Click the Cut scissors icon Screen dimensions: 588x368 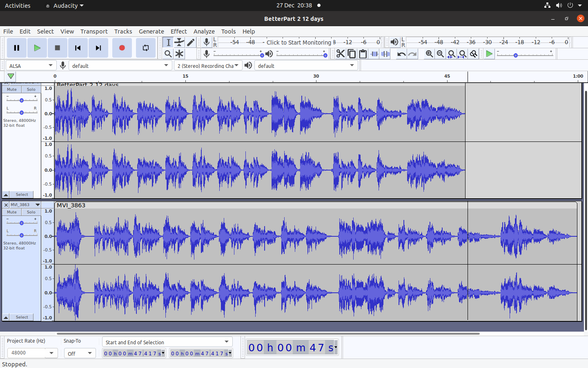(x=340, y=54)
